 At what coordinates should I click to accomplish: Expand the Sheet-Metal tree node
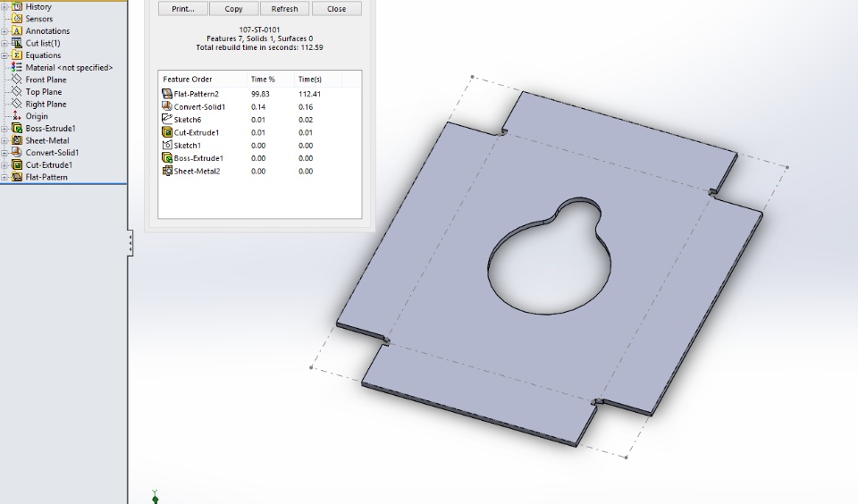click(x=4, y=140)
